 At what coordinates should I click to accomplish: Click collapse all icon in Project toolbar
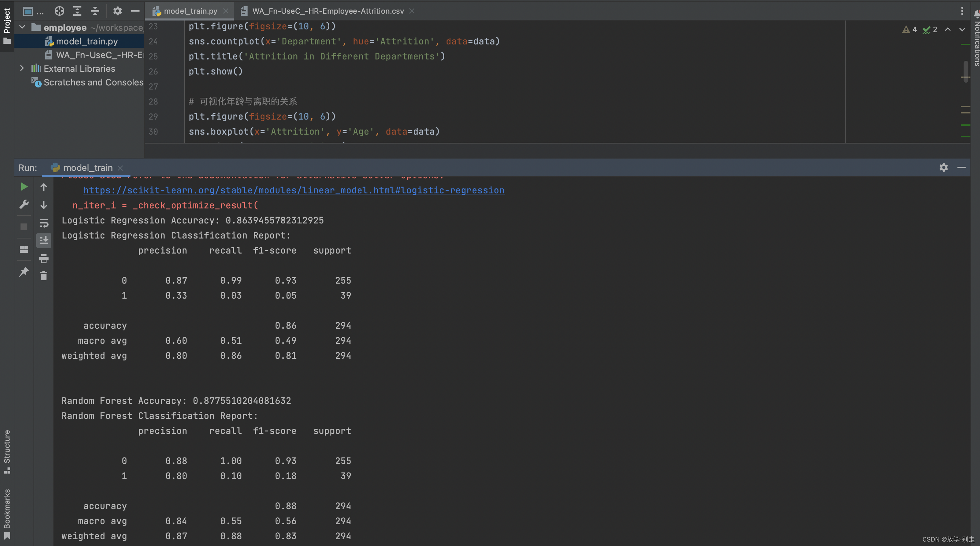[95, 11]
